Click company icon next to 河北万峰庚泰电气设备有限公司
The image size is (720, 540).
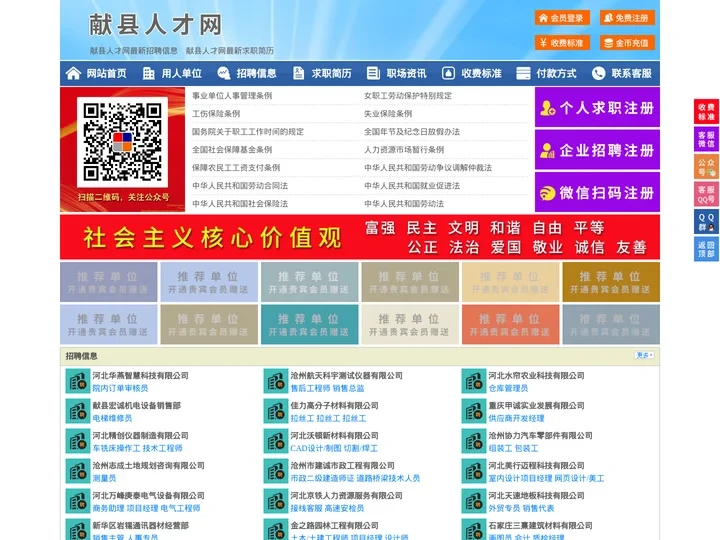coord(78,501)
